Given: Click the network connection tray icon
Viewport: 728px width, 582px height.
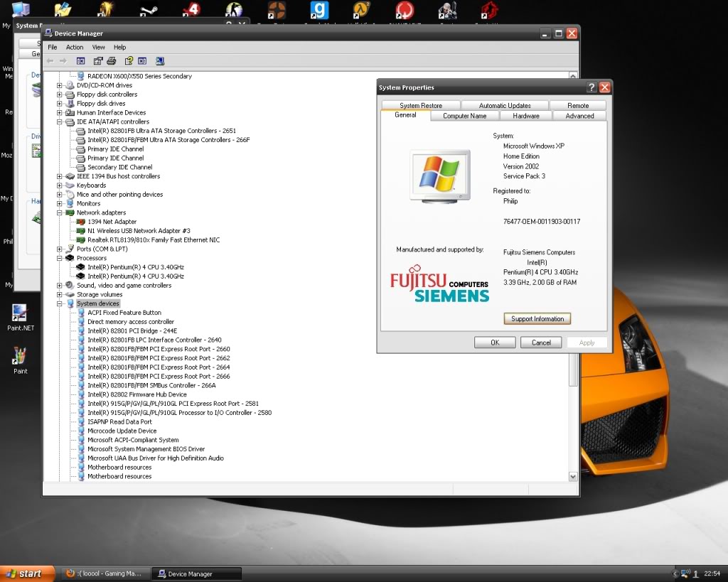Looking at the screenshot, I should click(x=685, y=573).
